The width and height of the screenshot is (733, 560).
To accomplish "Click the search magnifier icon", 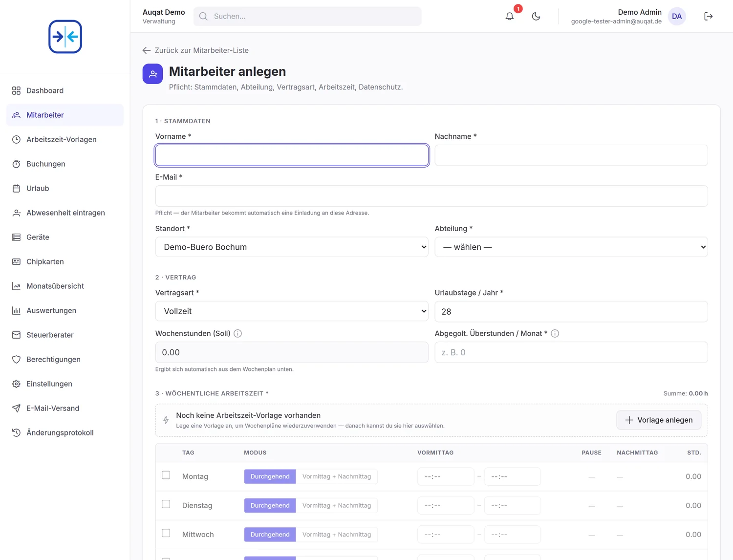I will 203,17.
